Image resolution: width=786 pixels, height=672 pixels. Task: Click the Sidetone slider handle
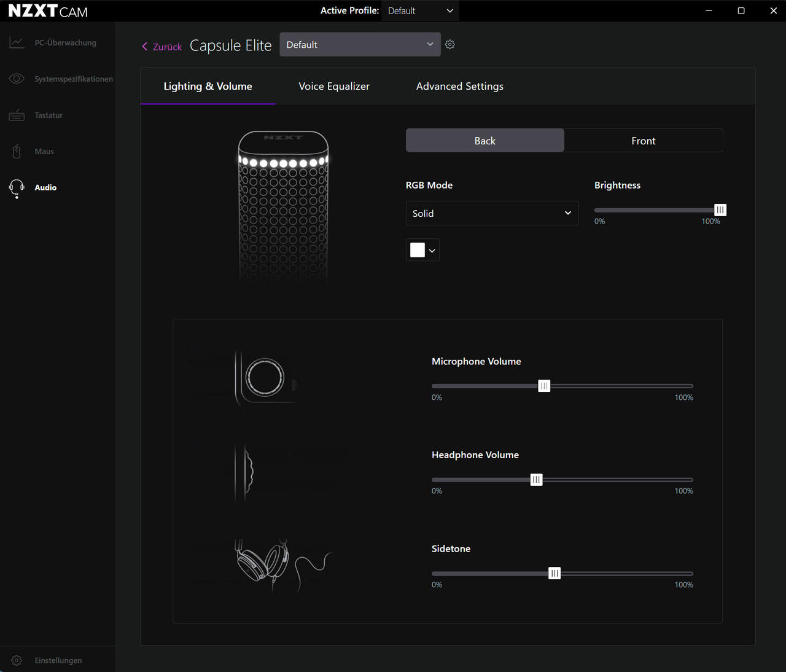click(554, 574)
